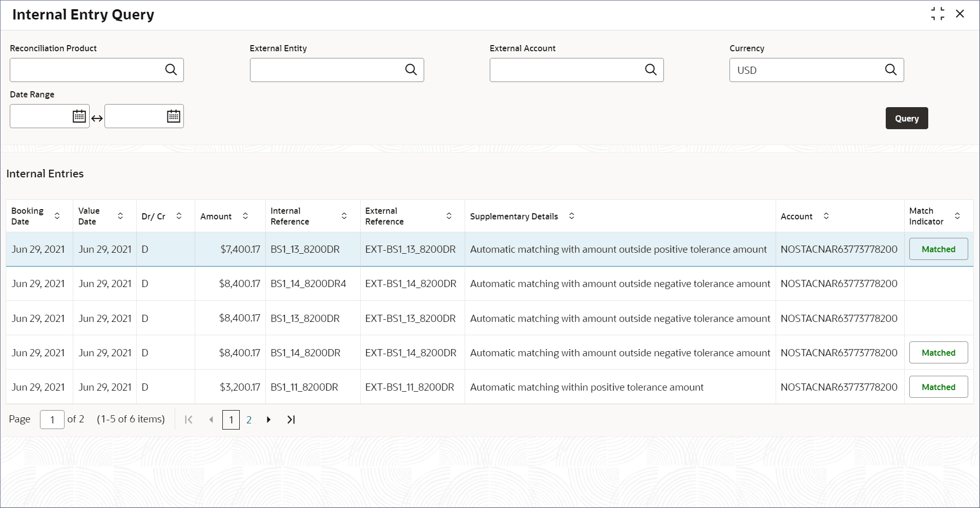Sort by Booking Date column
980x508 pixels.
click(57, 216)
